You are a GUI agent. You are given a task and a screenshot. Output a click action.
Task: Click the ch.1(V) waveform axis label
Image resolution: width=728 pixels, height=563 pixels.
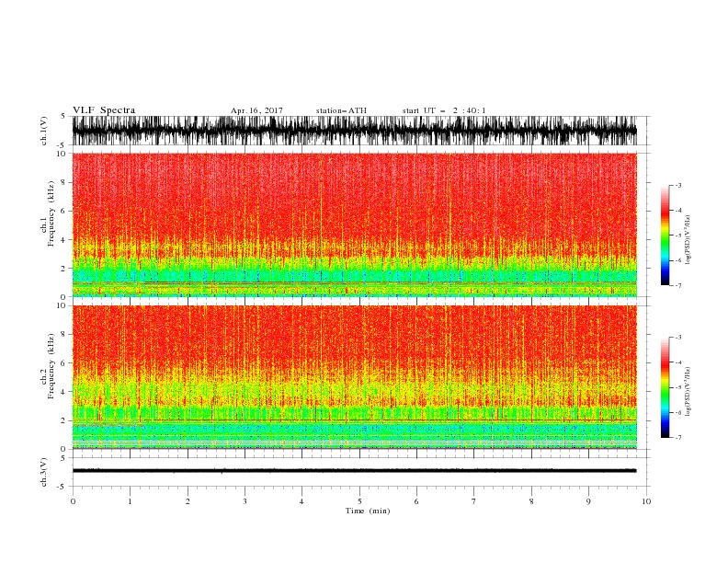(x=44, y=131)
